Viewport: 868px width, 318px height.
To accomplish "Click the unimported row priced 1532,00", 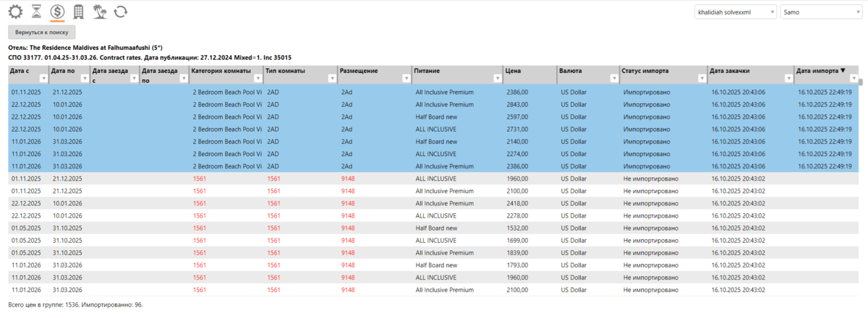I will [x=434, y=228].
